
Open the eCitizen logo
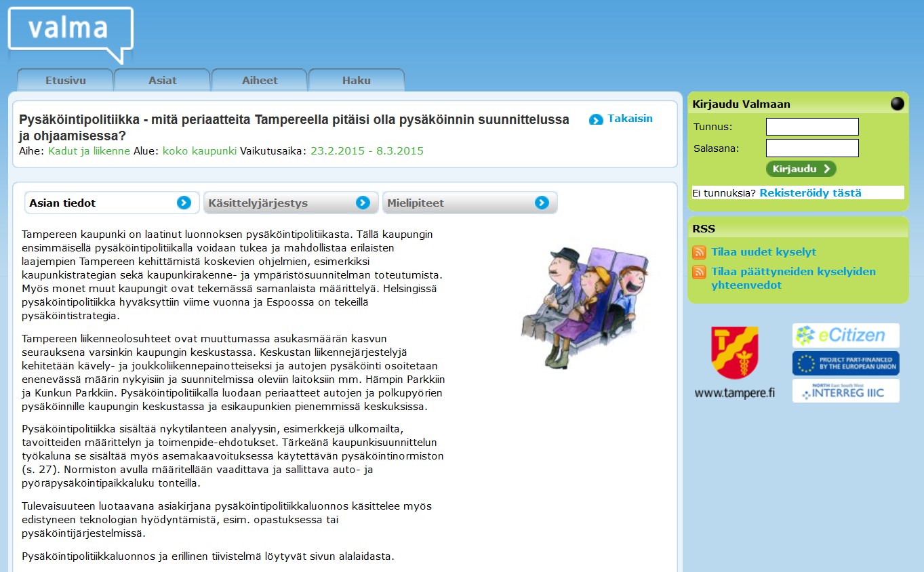tap(845, 335)
